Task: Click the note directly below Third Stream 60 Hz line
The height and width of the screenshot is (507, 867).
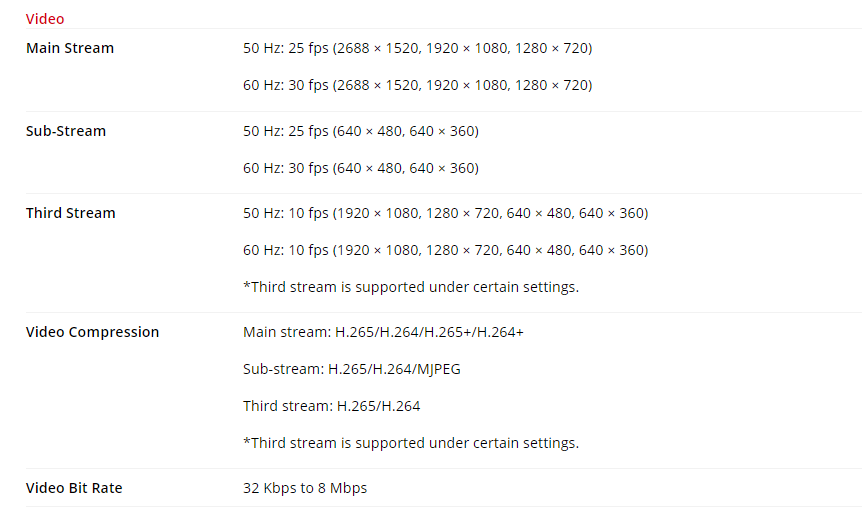Action: 410,287
